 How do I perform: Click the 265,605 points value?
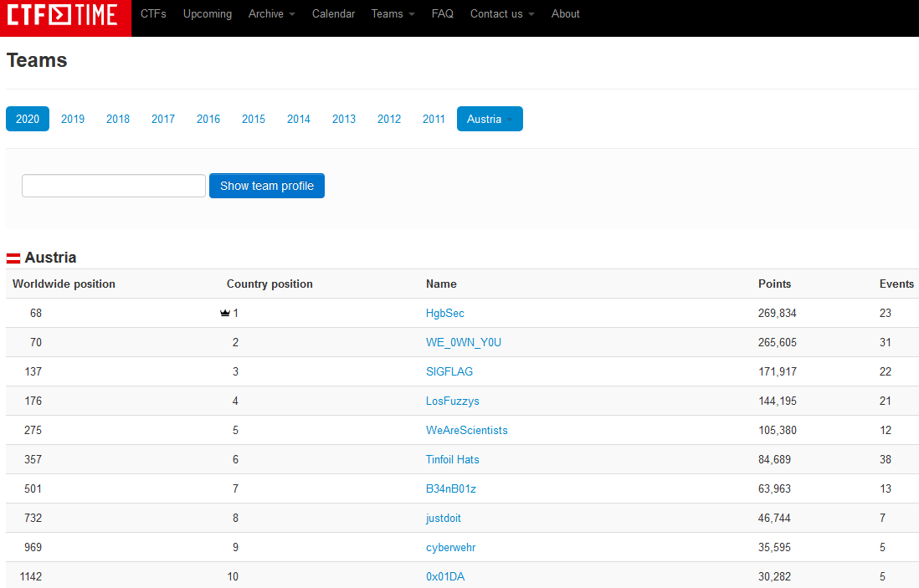pos(778,342)
